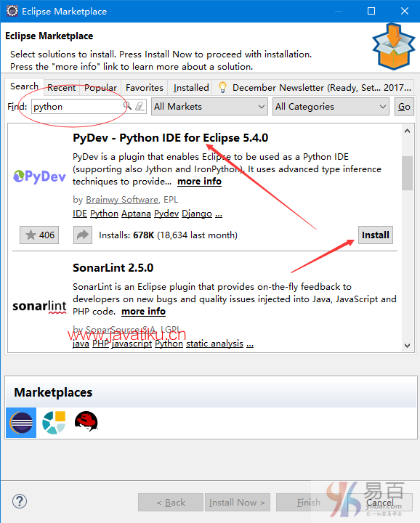Click the Aptana tag link
Viewport: 420px width, 523px height.
136,214
